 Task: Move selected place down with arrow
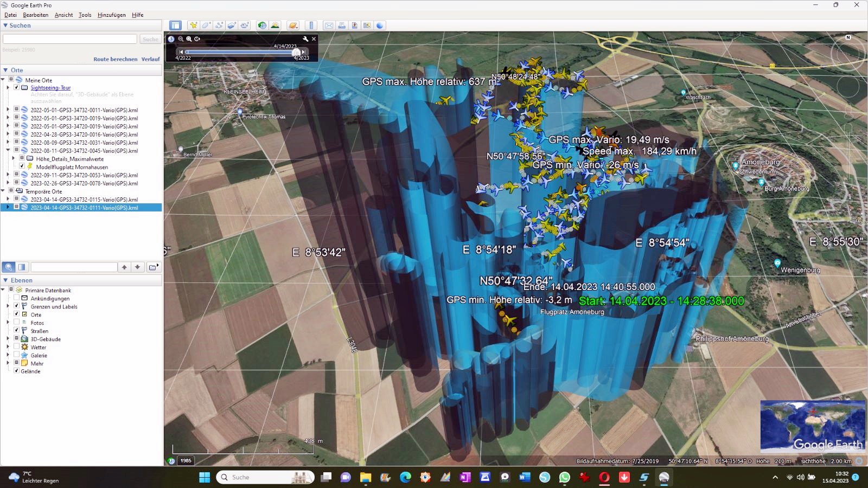tap(138, 267)
